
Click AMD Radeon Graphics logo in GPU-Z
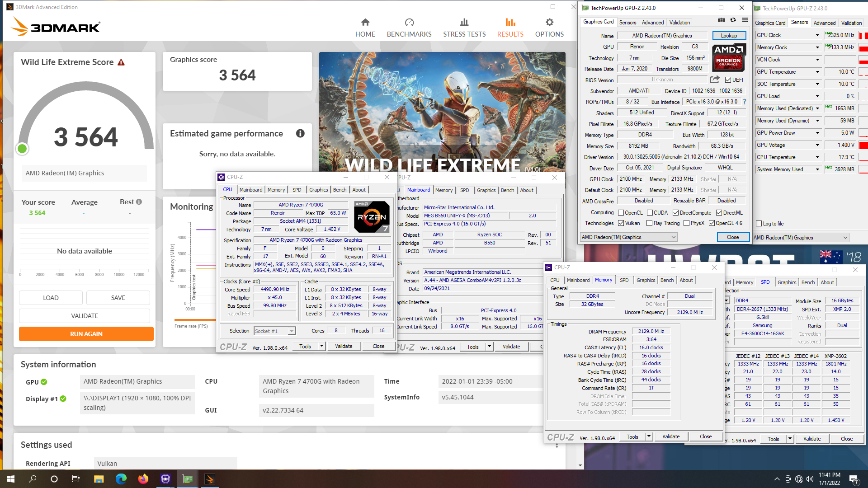click(x=728, y=57)
